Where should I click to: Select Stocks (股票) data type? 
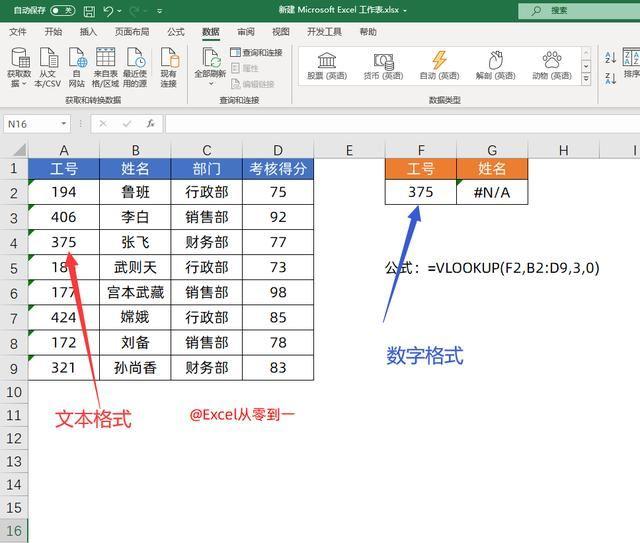pyautogui.click(x=327, y=66)
